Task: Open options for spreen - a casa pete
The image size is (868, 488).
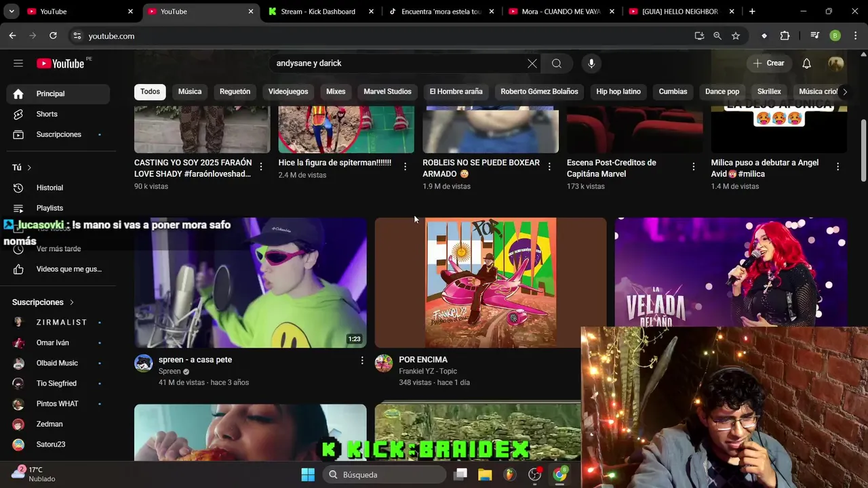Action: 362,361
